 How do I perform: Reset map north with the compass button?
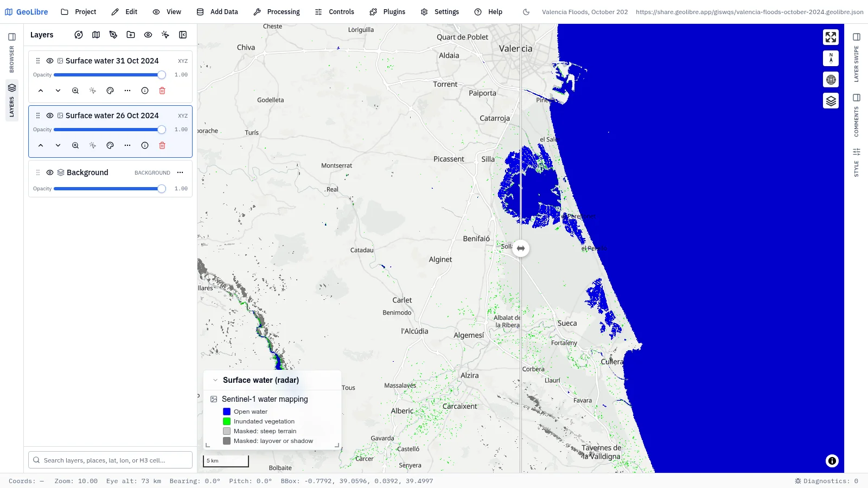pos(831,58)
